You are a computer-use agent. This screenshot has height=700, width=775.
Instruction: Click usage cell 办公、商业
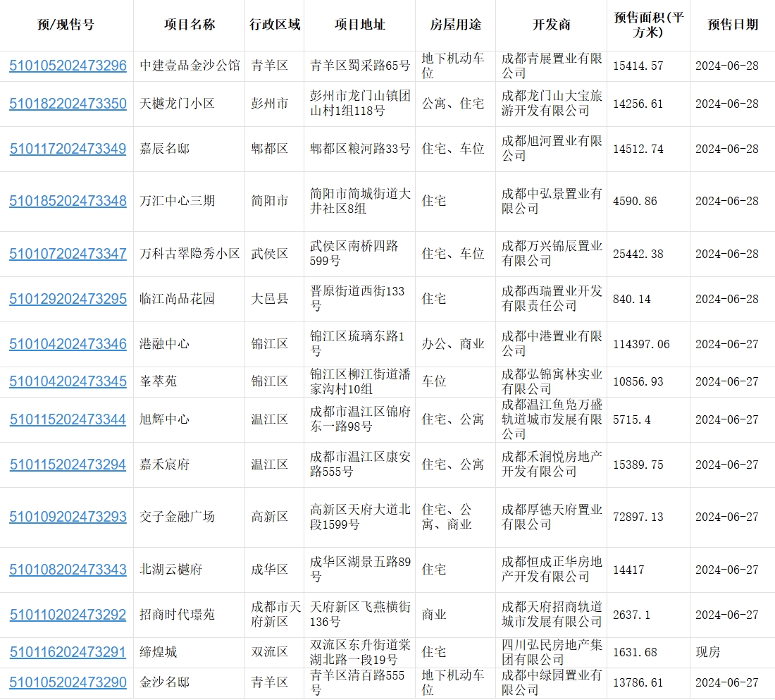(x=453, y=344)
